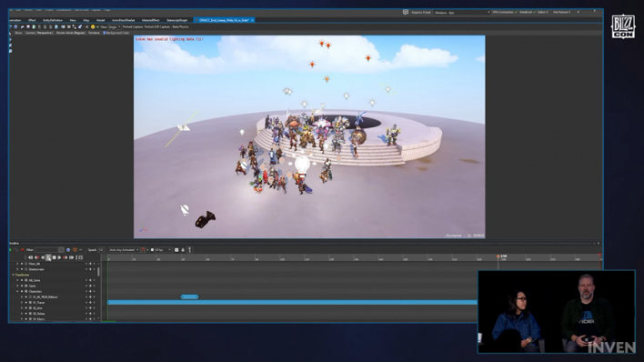Open the fps dropdown in timeline toolbar

[x=163, y=250]
